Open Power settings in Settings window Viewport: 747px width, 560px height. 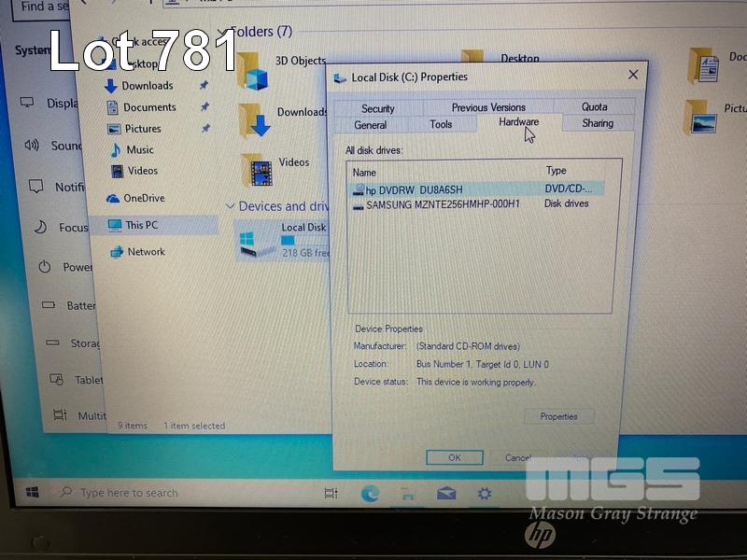pyautogui.click(x=64, y=267)
